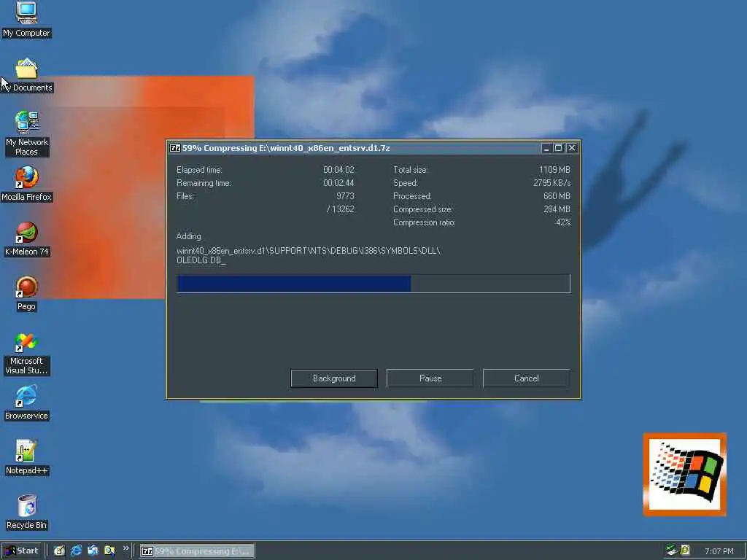Expand quick launch overflow chevron
The height and width of the screenshot is (560, 747).
pos(125,548)
